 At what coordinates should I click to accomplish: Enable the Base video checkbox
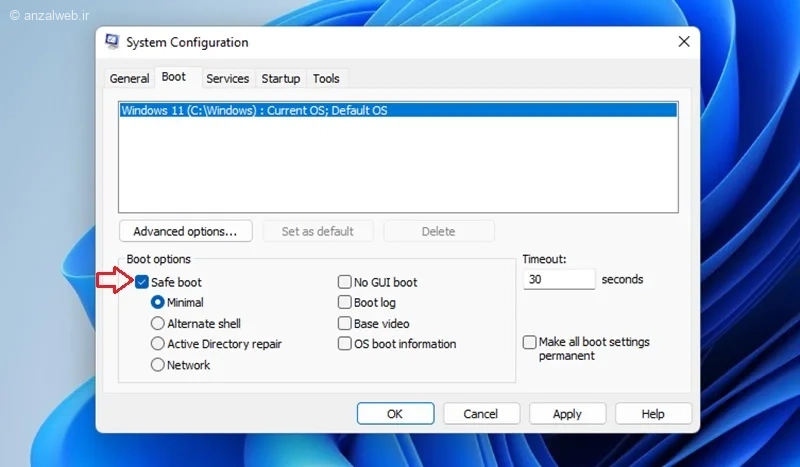click(344, 323)
